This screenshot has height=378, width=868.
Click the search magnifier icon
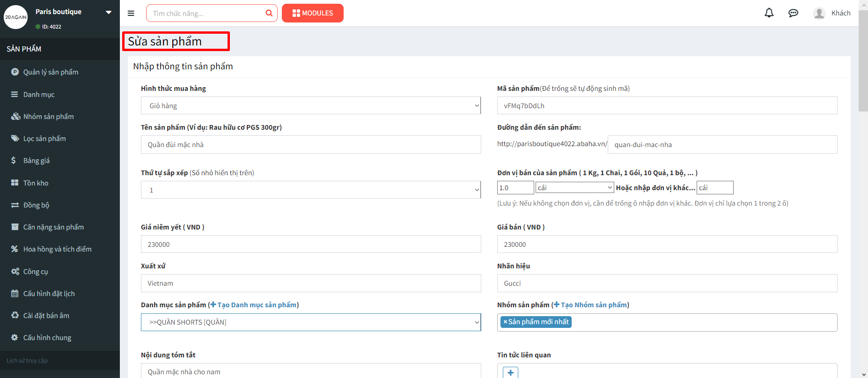point(269,13)
